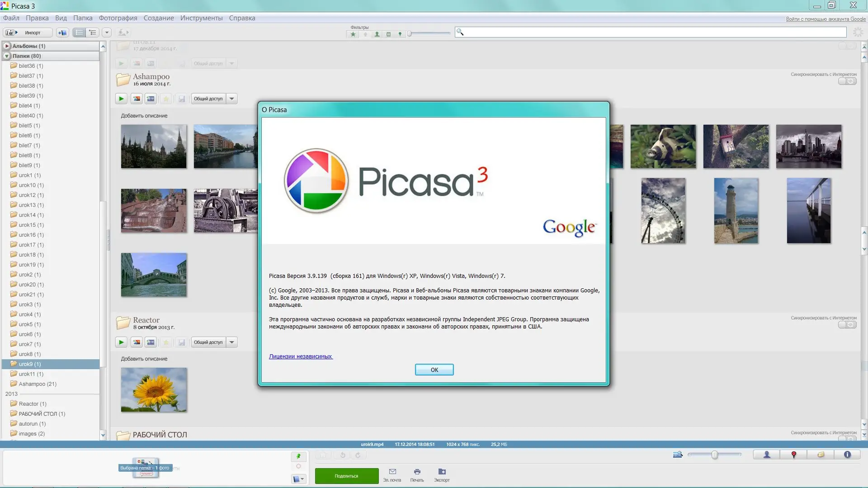This screenshot has width=868, height=488.
Task: Toggle Reactor sync to web switch
Action: (x=847, y=325)
